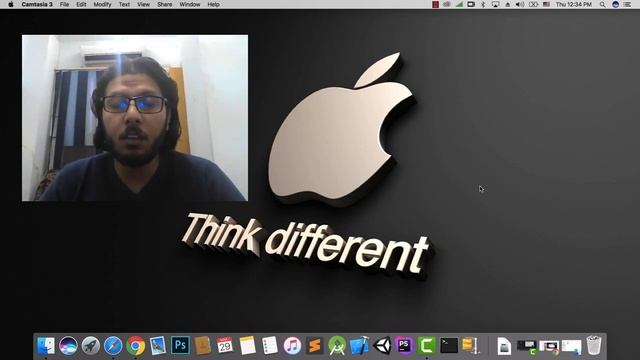Open the Preview app icon
The width and height of the screenshot is (640, 360).
(x=158, y=346)
